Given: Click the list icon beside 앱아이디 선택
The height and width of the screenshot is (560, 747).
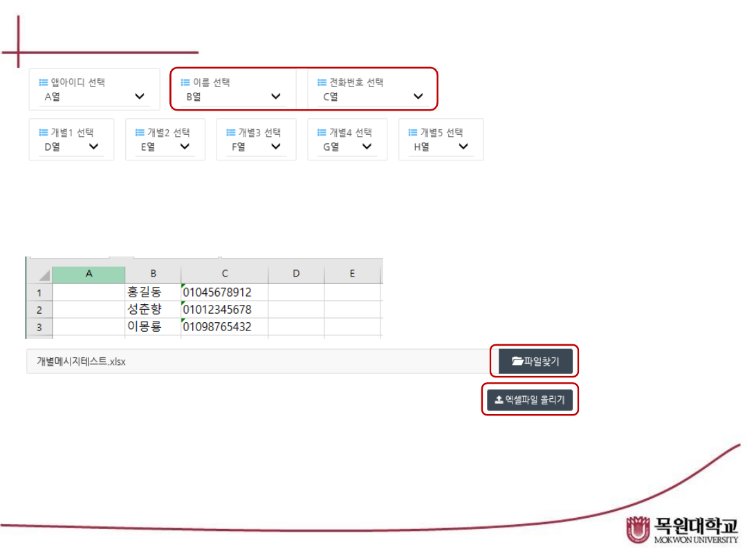Looking at the screenshot, I should (x=43, y=82).
